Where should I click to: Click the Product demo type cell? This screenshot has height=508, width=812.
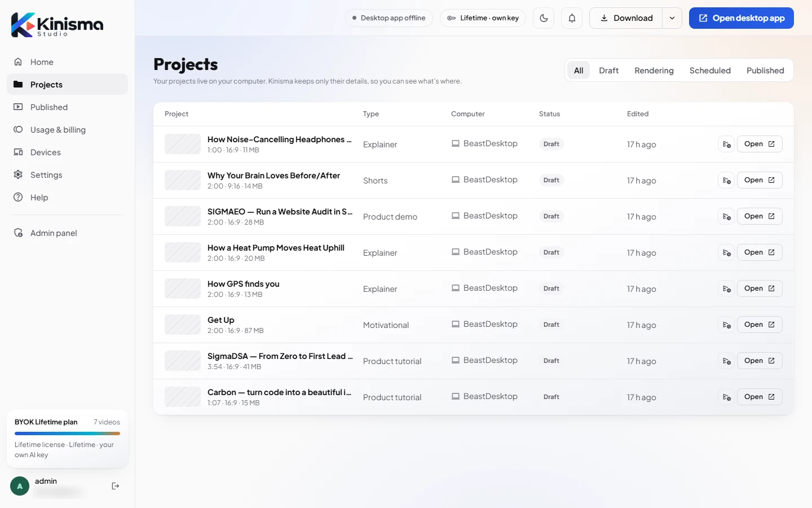tap(390, 217)
